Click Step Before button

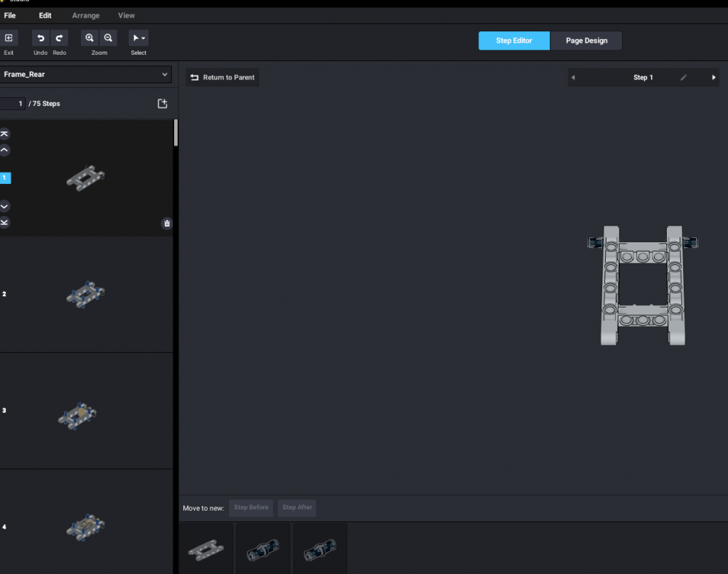tap(251, 508)
